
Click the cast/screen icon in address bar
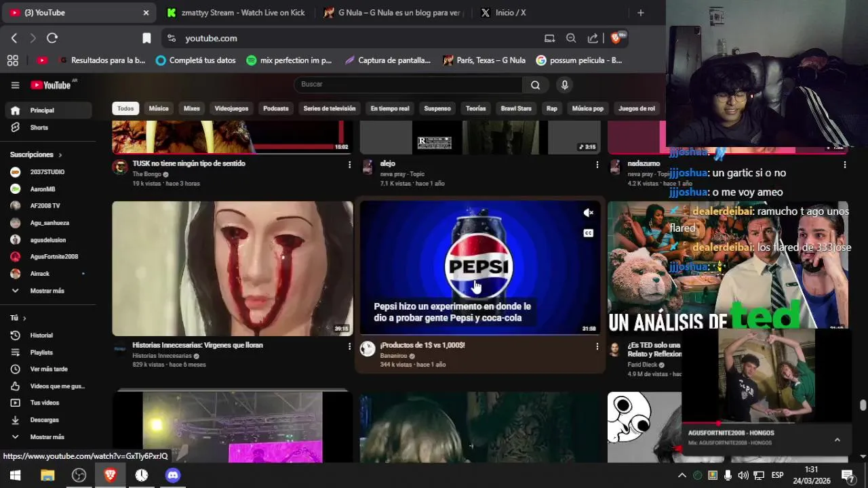549,38
